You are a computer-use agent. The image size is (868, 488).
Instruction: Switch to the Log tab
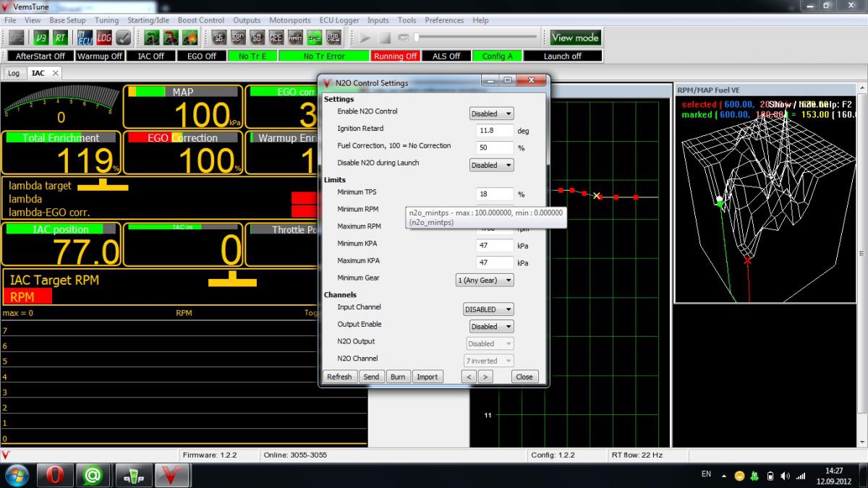(14, 73)
